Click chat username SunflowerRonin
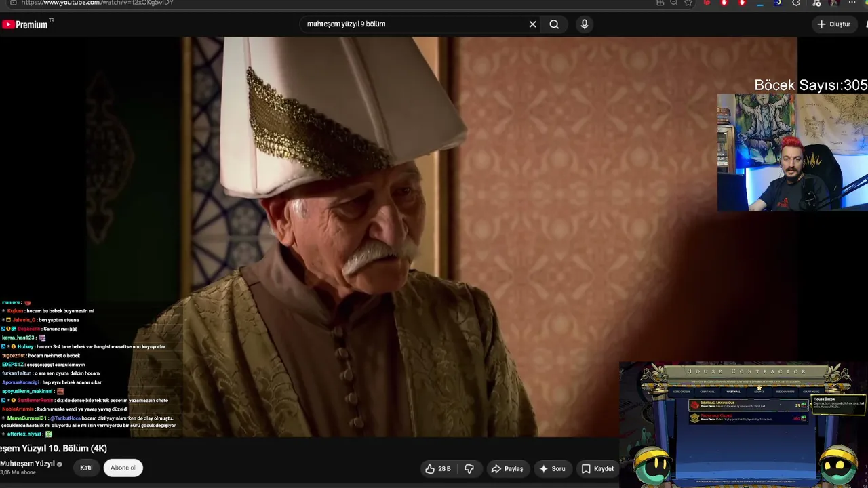This screenshot has width=868, height=488. pyautogui.click(x=35, y=400)
